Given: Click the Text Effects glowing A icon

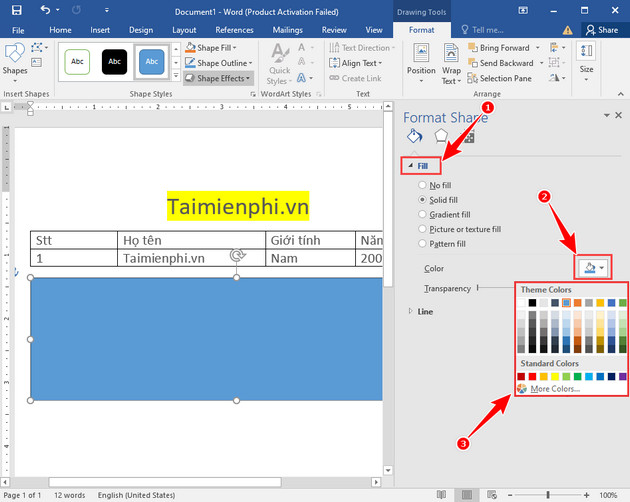Looking at the screenshot, I should click(x=302, y=78).
